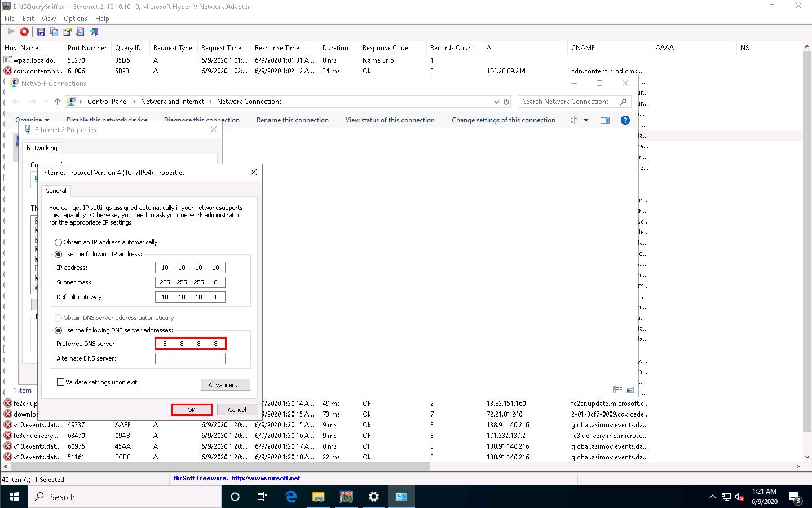
Task: Open the View menu
Action: pos(48,19)
